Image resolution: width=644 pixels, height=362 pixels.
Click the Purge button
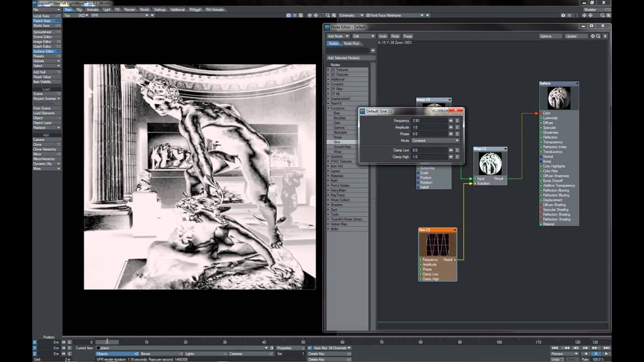(x=408, y=36)
